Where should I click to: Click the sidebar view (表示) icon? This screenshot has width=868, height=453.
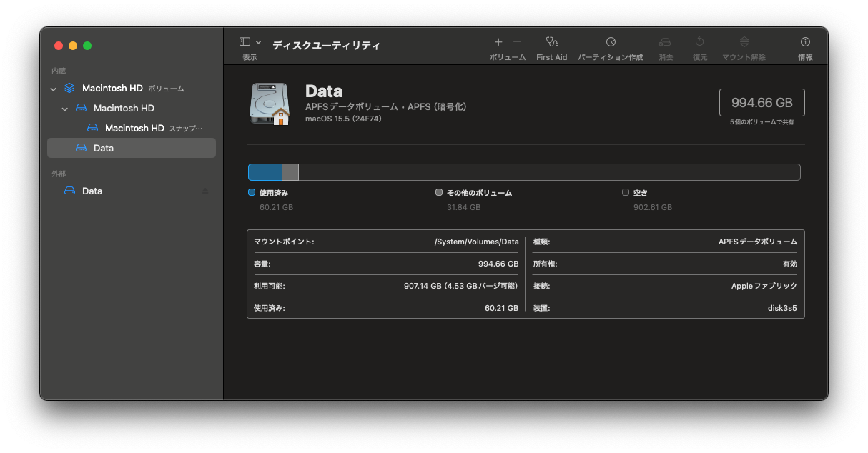pyautogui.click(x=245, y=42)
